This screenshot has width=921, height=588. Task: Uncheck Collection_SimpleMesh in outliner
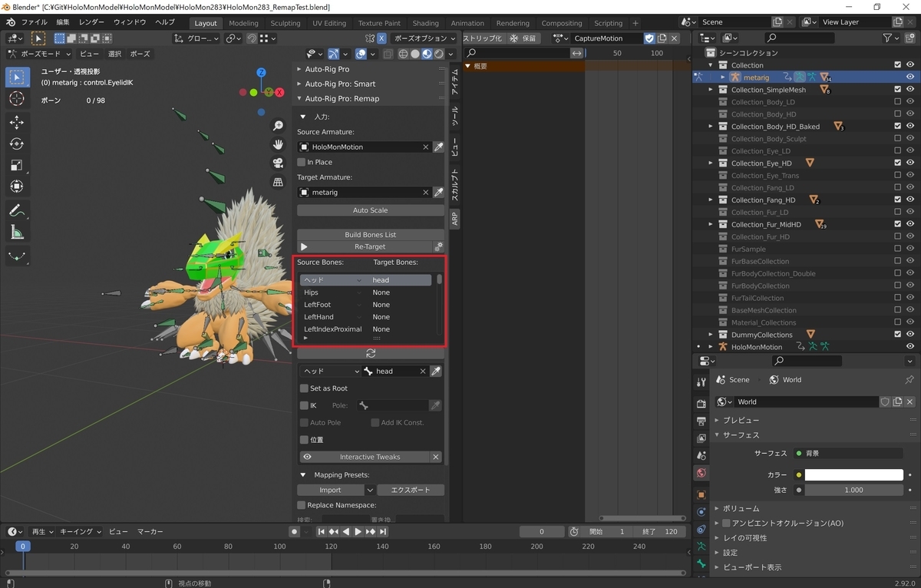tap(898, 90)
